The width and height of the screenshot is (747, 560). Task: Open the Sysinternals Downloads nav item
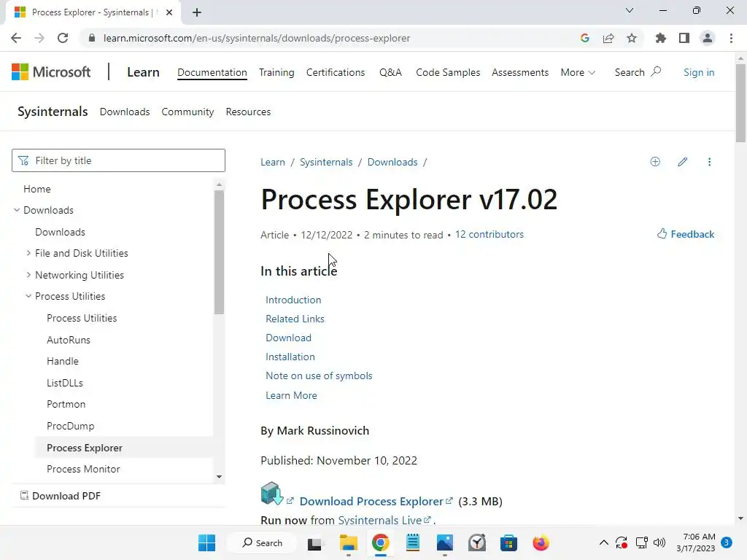(125, 112)
